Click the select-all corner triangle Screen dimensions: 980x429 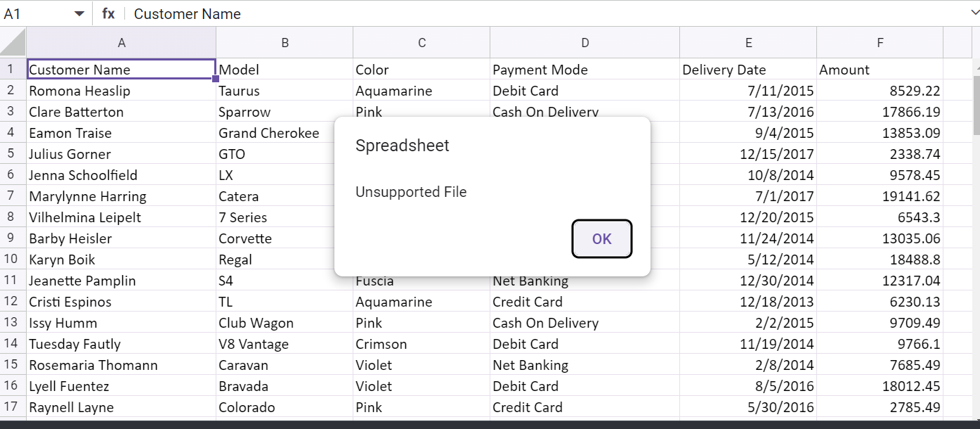point(13,43)
